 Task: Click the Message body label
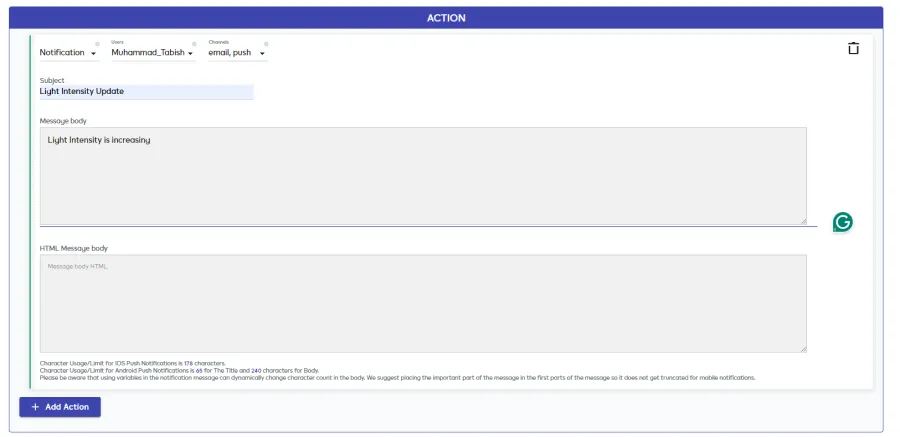pos(63,121)
